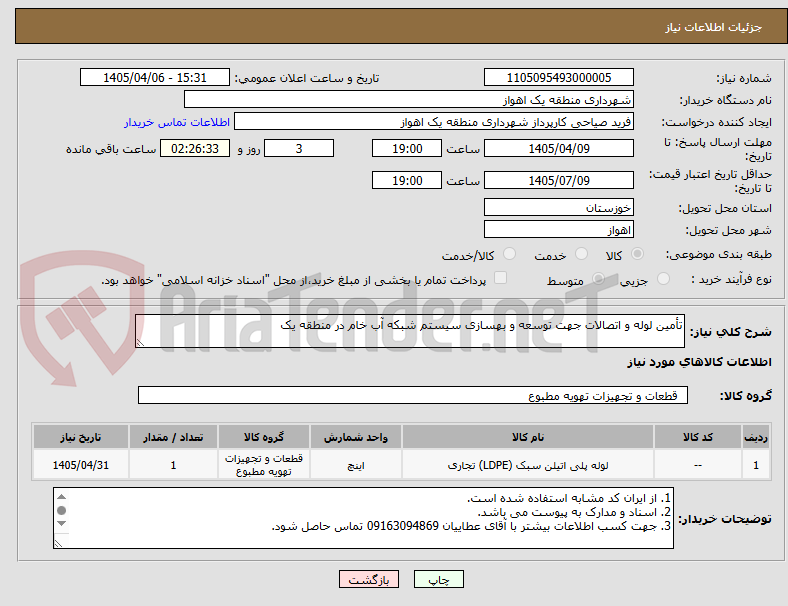Select the خدمت category radio button
The height and width of the screenshot is (606, 788).
(x=581, y=254)
